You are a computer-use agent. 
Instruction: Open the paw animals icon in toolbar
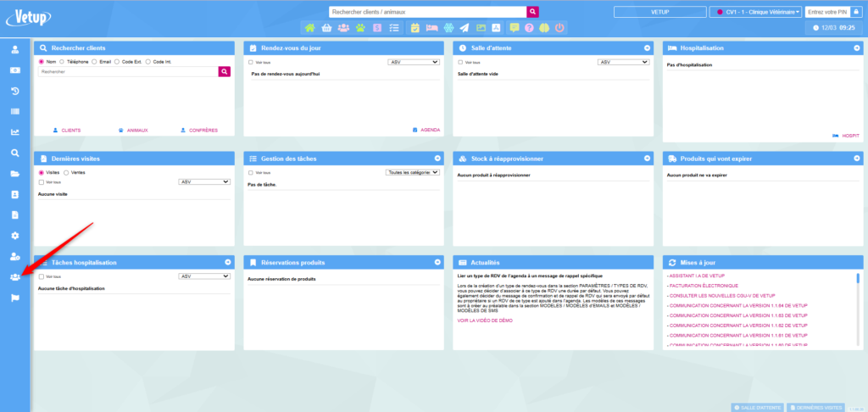359,28
